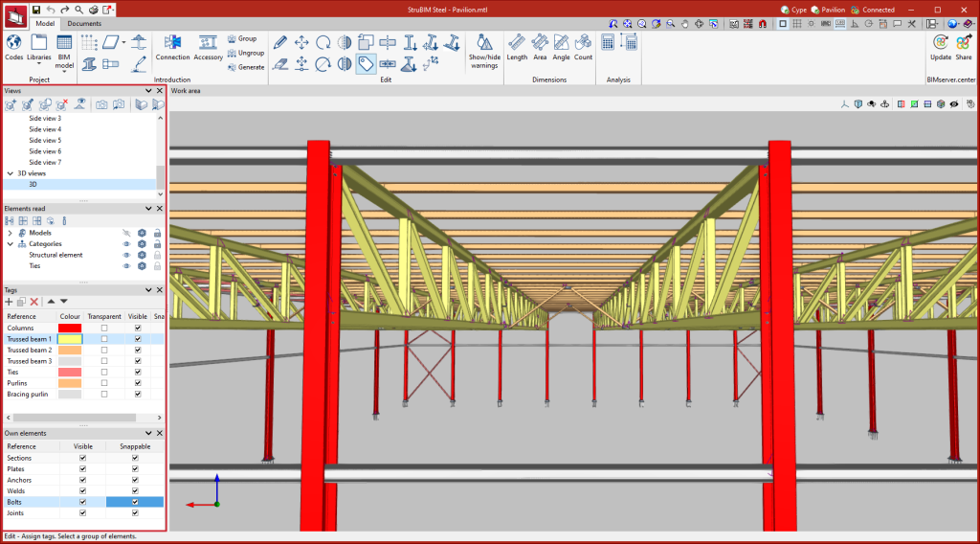
Task: Click the Generate button
Action: click(x=246, y=67)
